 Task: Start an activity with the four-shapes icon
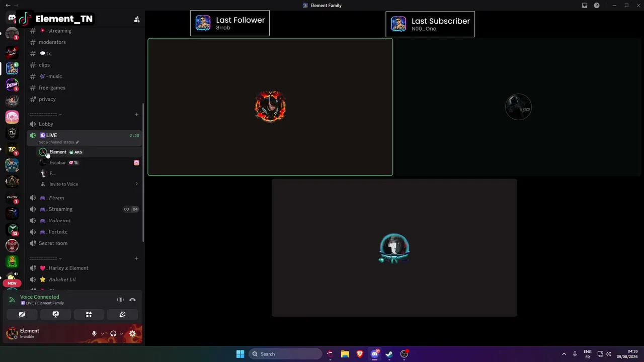pos(89,314)
